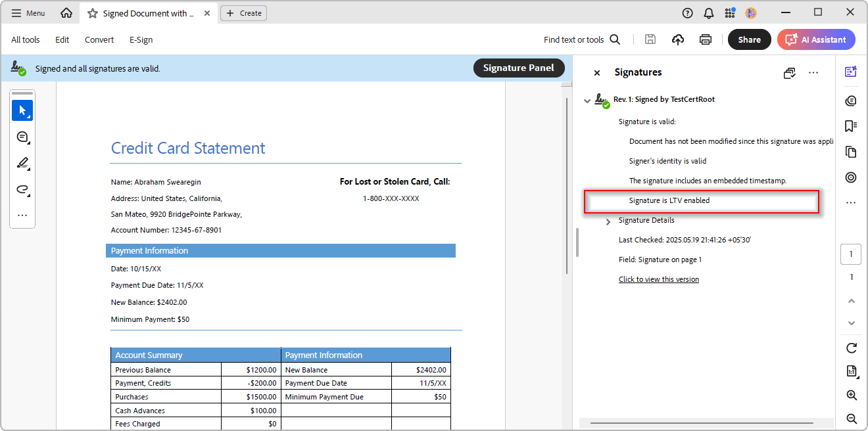Viewport: 868px width, 431px height.
Task: Expand Signature Details
Action: 608,221
